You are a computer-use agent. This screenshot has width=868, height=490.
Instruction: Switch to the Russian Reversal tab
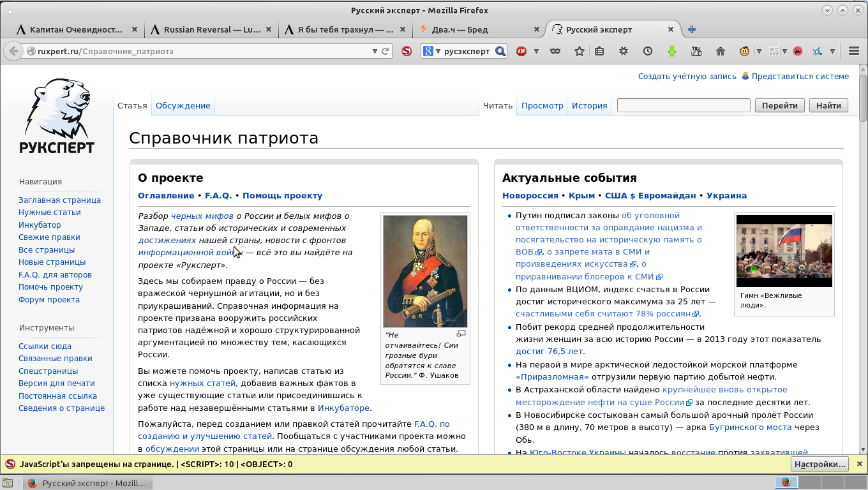point(211,29)
